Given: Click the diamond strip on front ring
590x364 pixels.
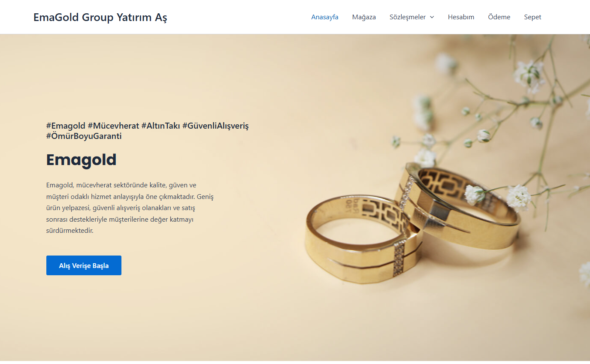Looking at the screenshot, I should point(399,258).
